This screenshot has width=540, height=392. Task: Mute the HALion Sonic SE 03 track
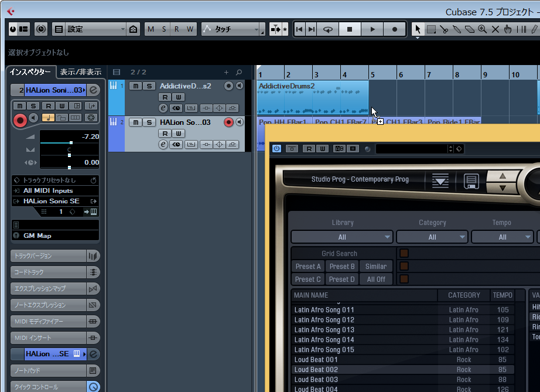[x=136, y=122]
